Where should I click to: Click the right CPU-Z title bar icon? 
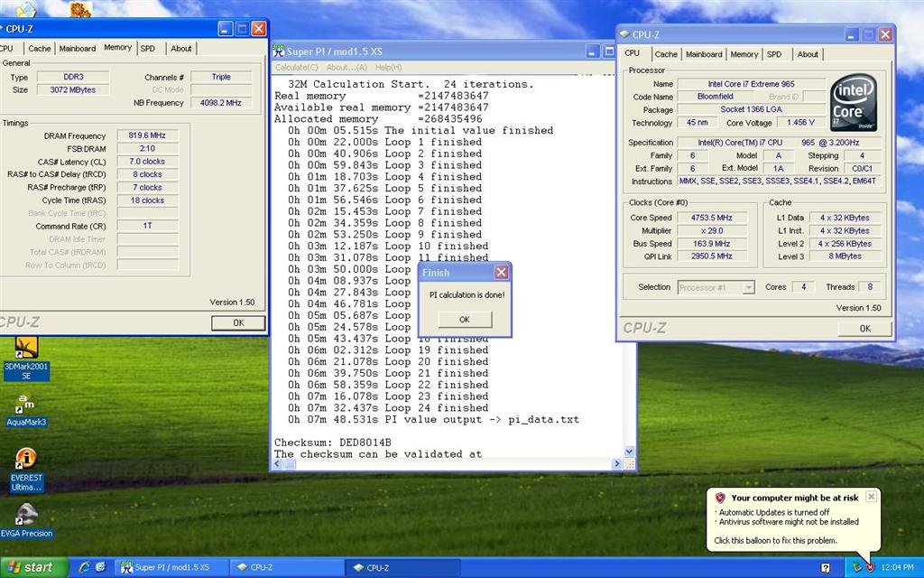coord(624,35)
